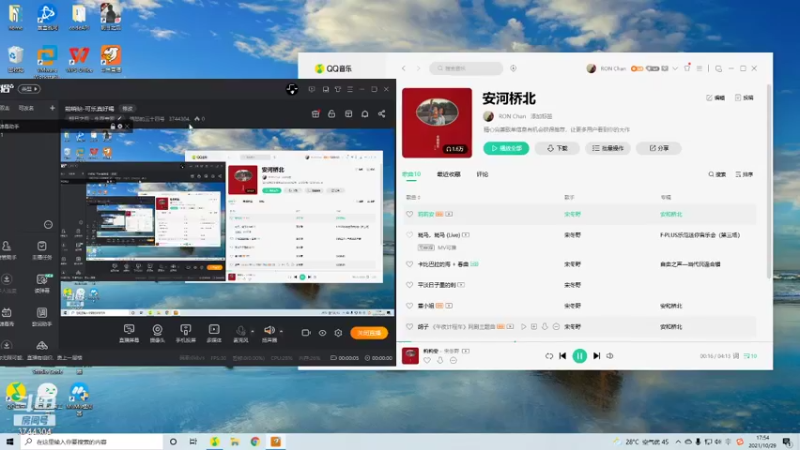Download last row song using its row icon

tap(545, 327)
